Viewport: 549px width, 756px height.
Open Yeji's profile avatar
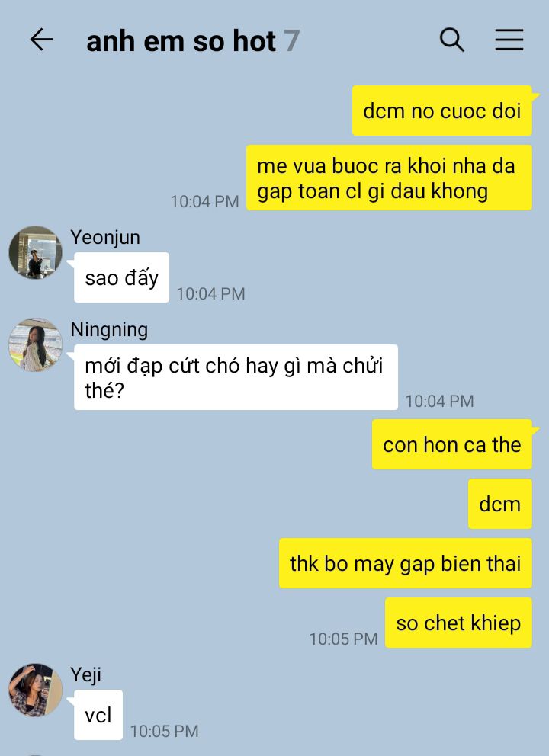[35, 690]
